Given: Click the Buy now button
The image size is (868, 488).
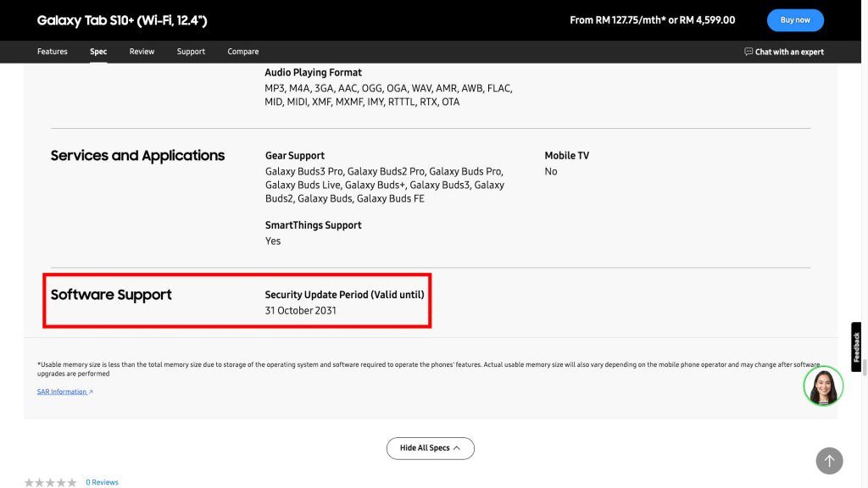Looking at the screenshot, I should click(x=795, y=20).
